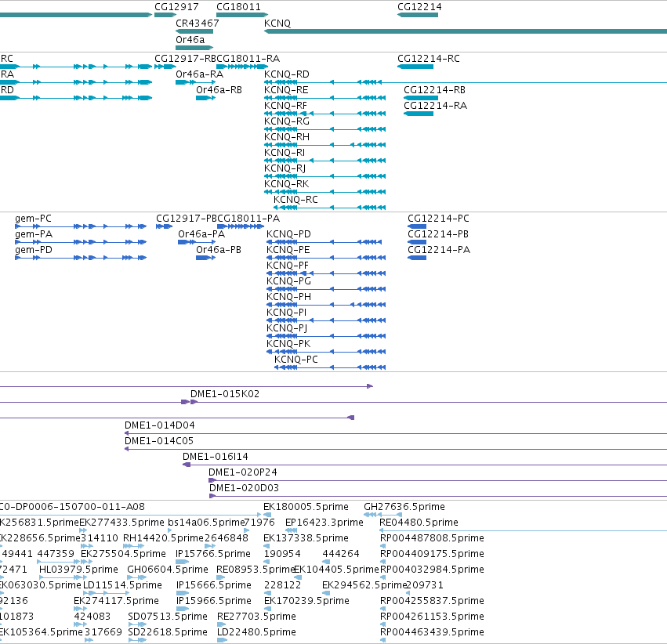The width and height of the screenshot is (667, 644).
Task: Click on 'KCNQ-PI' protein label
Action: pyautogui.click(x=287, y=313)
